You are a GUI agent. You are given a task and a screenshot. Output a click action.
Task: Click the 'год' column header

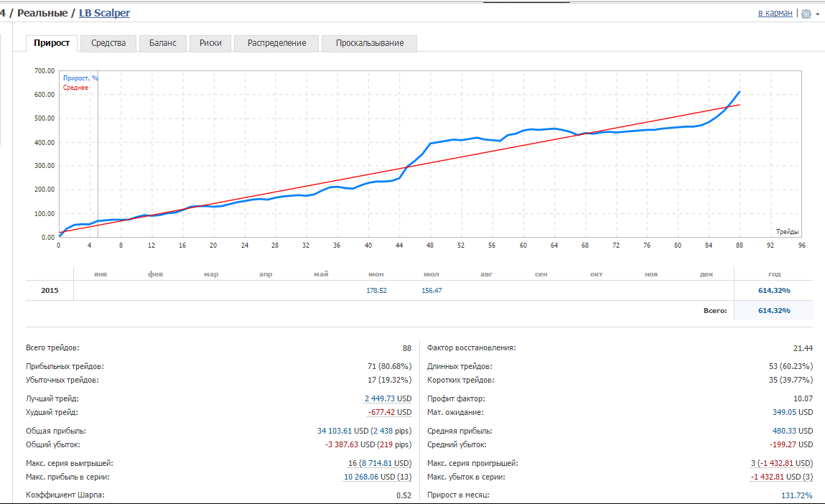(774, 274)
